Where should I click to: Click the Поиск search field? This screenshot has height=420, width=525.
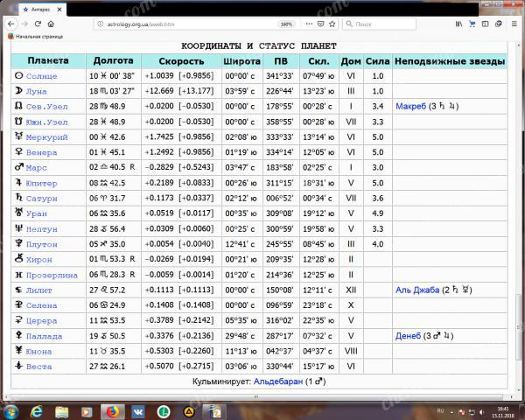(380, 24)
